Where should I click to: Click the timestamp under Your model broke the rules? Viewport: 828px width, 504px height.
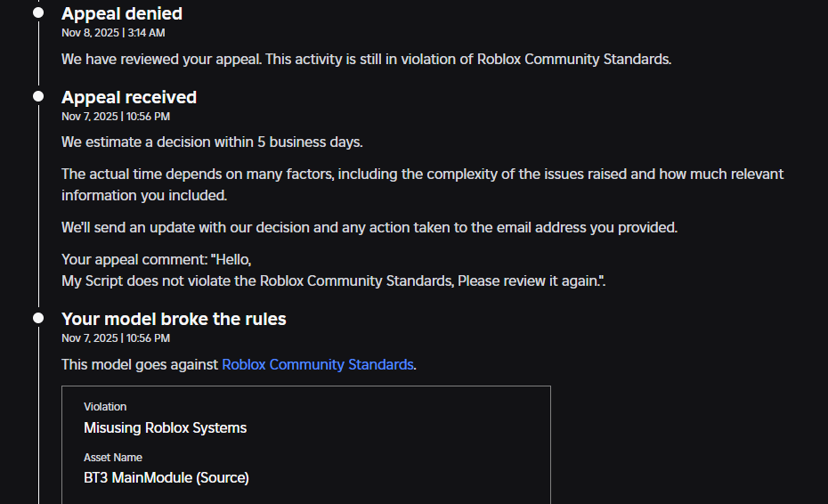(116, 338)
